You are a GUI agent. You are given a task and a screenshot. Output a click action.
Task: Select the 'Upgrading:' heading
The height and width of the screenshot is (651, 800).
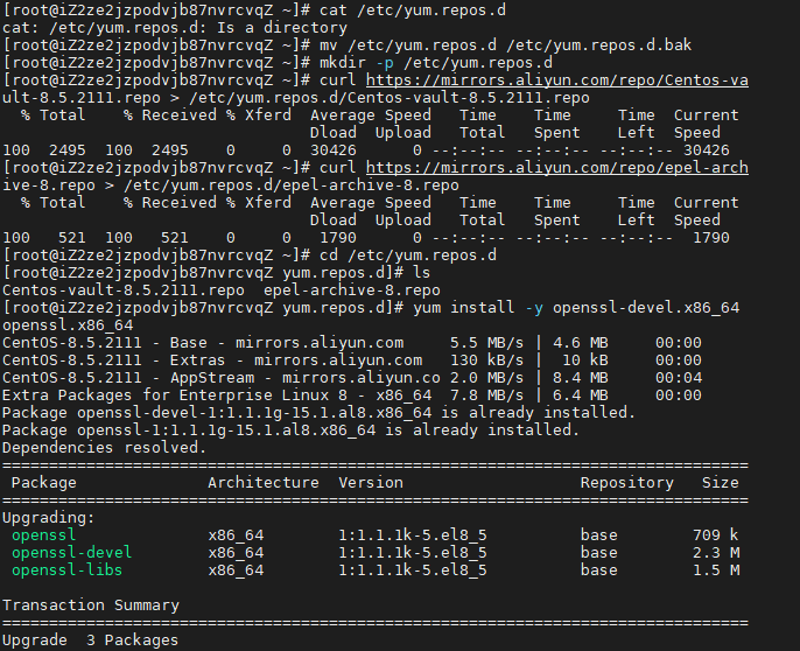click(48, 517)
